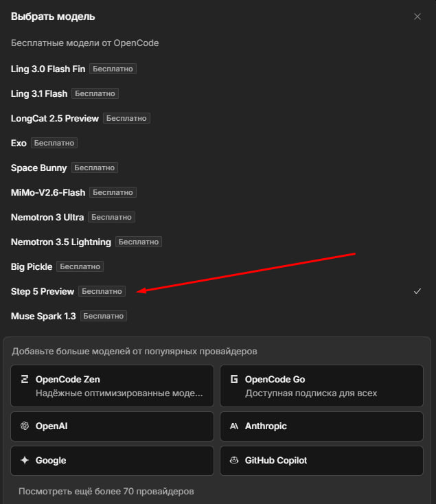Viewport: 436px width, 504px height.
Task: Click the checkmark next to Step 5 Preview
Action: point(417,291)
